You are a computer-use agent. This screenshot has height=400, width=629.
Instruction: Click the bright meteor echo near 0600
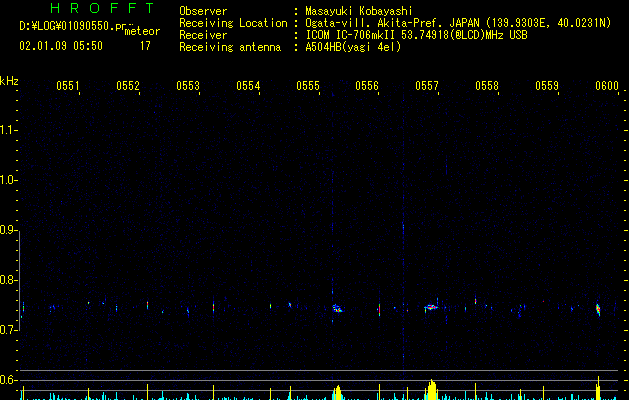click(598, 309)
